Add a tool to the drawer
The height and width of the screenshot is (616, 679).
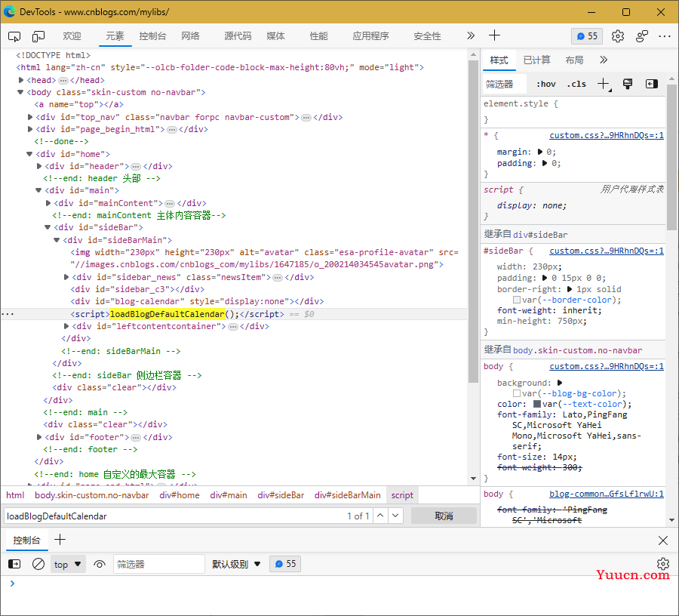[x=60, y=540]
